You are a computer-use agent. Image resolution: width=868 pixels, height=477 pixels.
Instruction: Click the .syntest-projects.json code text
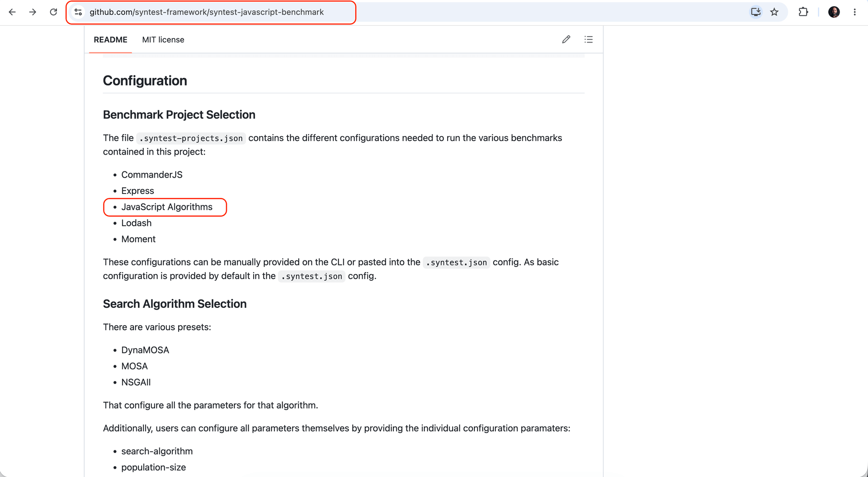click(x=191, y=138)
